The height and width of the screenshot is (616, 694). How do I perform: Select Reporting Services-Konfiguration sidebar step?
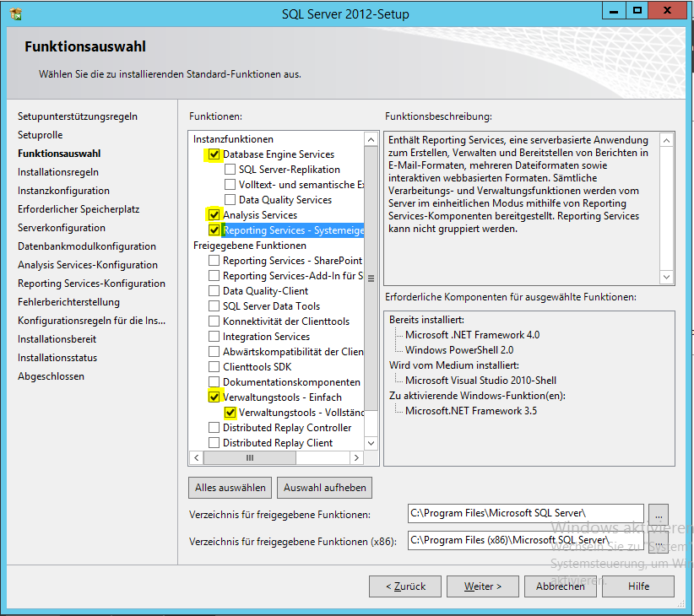point(92,284)
